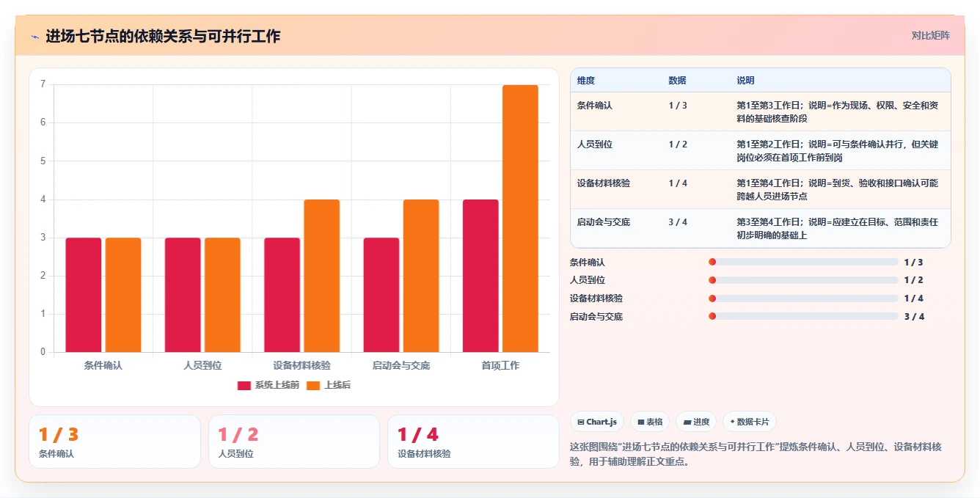Toggle the 系统上线前 legend entry
This screenshot has height=498, width=980.
268,385
